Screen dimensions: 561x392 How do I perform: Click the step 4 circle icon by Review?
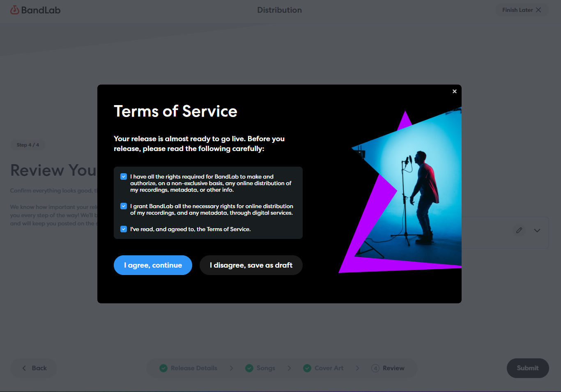click(x=375, y=368)
